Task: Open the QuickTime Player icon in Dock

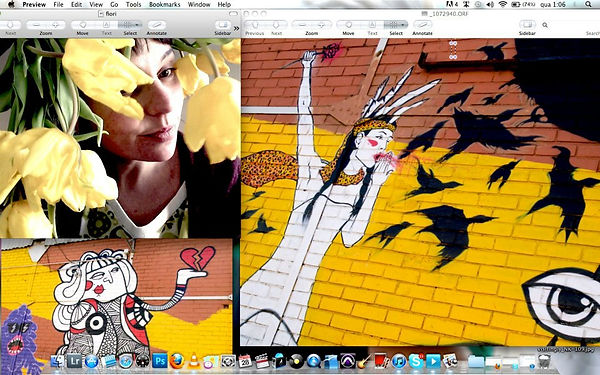Action: 313,361
